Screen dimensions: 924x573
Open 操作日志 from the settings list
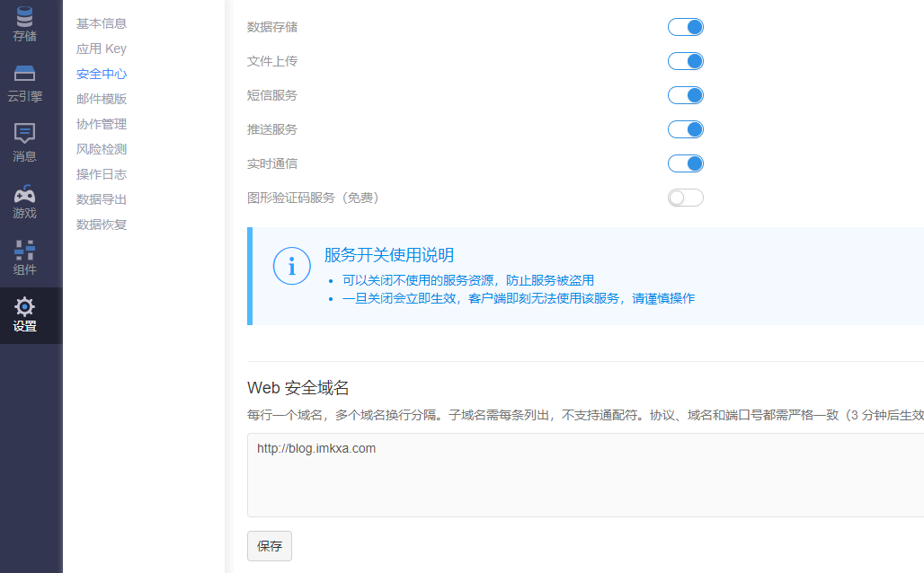tap(102, 174)
